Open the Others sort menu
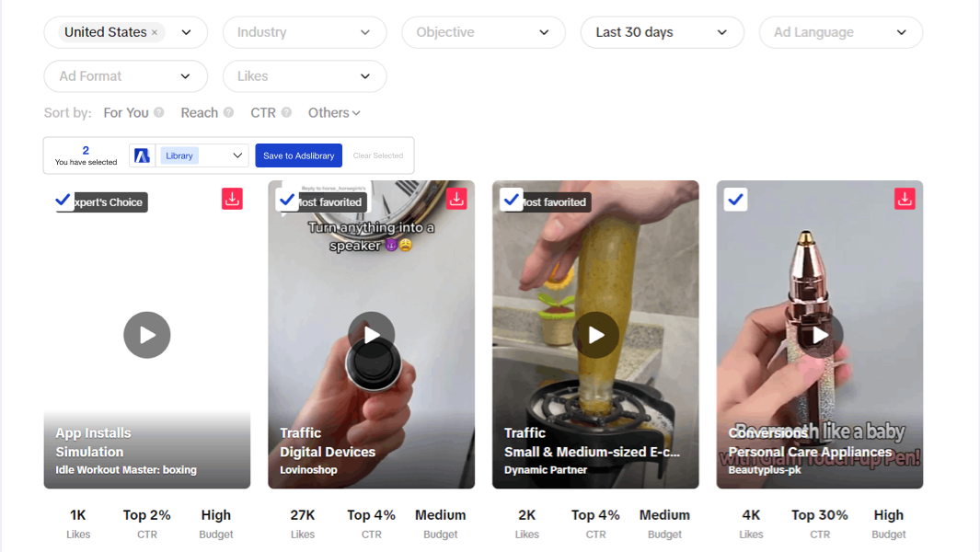The image size is (980, 552). coord(334,112)
